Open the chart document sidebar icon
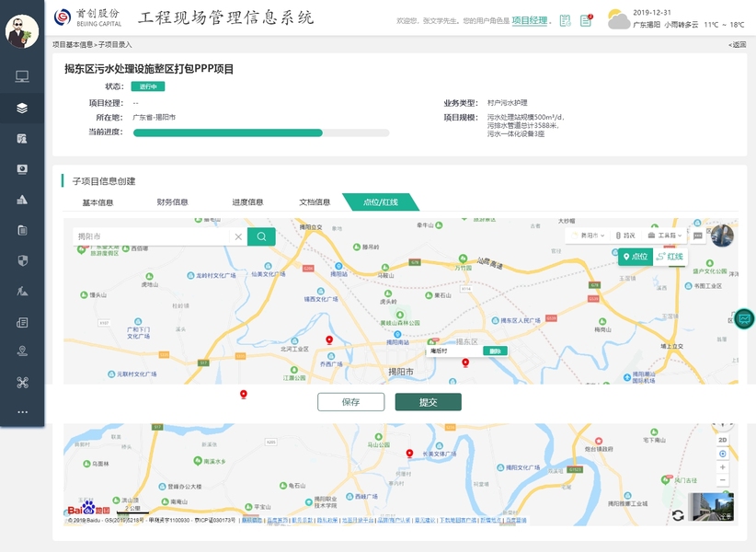756x552 pixels. pos(22,139)
